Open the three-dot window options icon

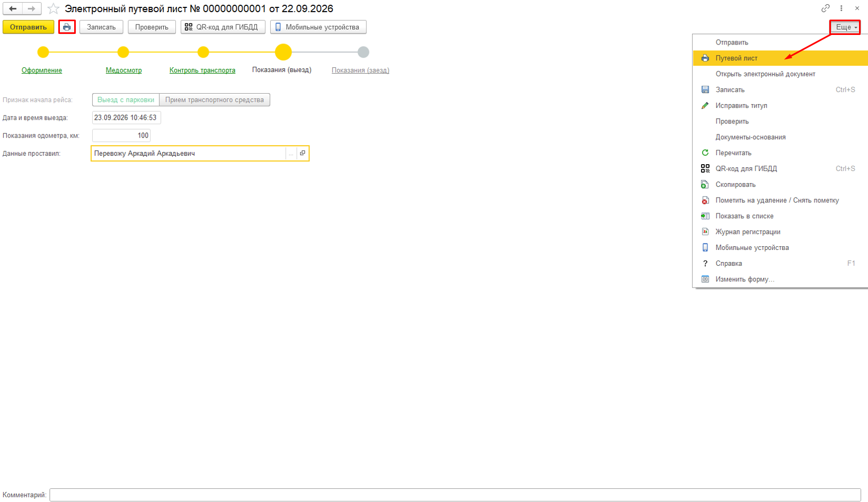coord(841,8)
